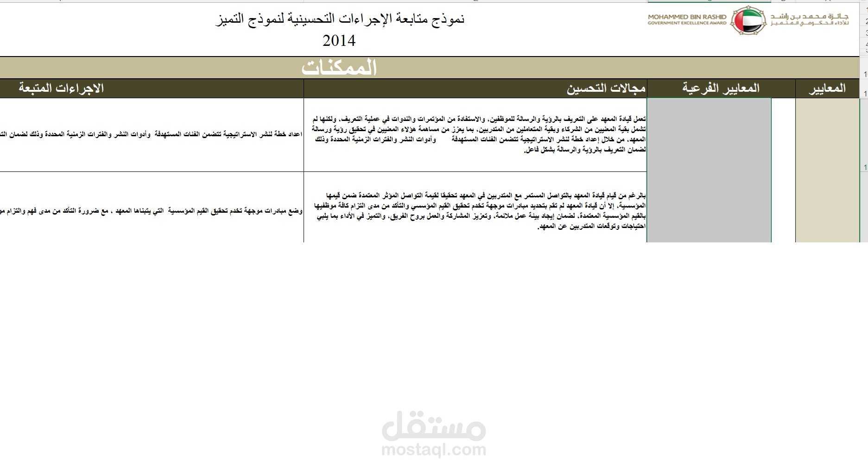The height and width of the screenshot is (468, 868).
Task: Select the beige criteria cell under 'المعايير'
Action: (x=827, y=170)
